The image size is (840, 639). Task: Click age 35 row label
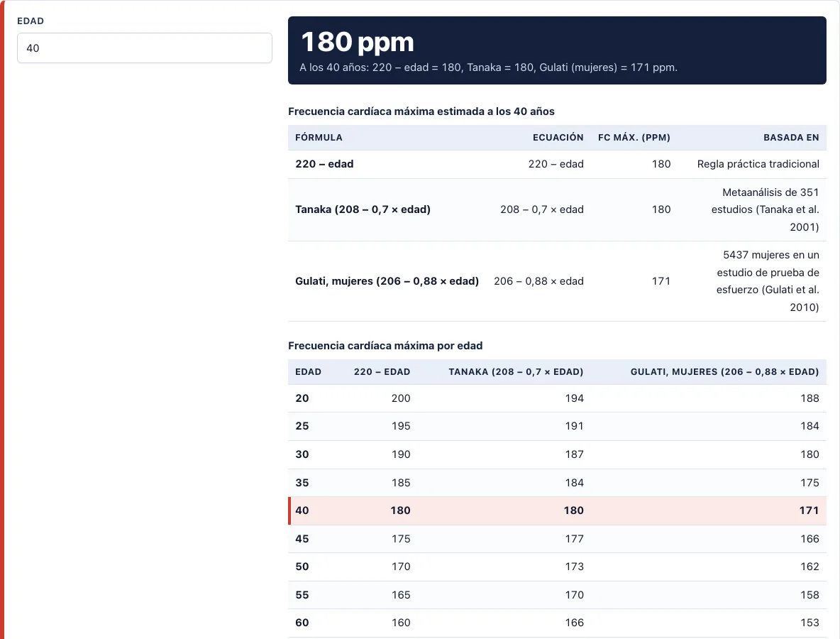tap(302, 483)
